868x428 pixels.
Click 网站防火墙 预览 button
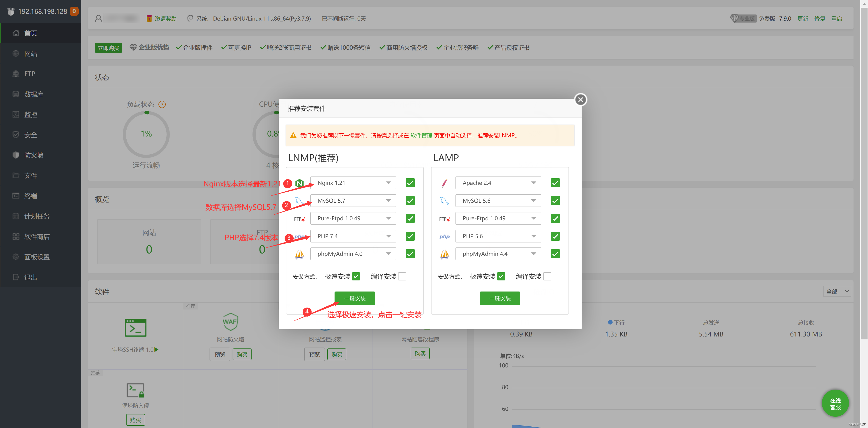coord(220,355)
